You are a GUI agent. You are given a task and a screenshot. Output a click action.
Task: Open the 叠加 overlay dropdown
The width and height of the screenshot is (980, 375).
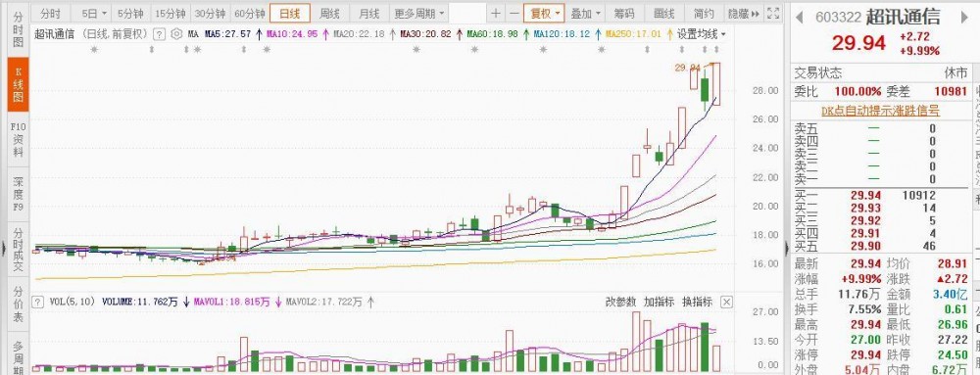coord(586,13)
